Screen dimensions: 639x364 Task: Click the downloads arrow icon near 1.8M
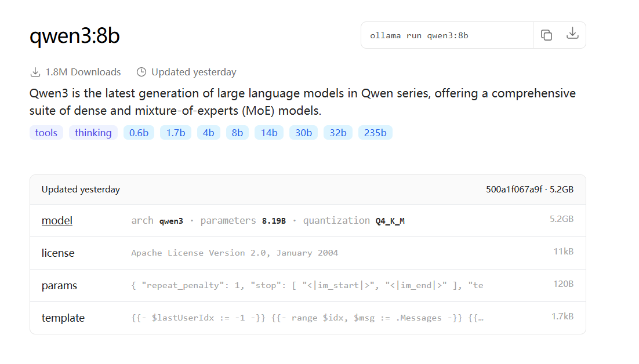35,72
